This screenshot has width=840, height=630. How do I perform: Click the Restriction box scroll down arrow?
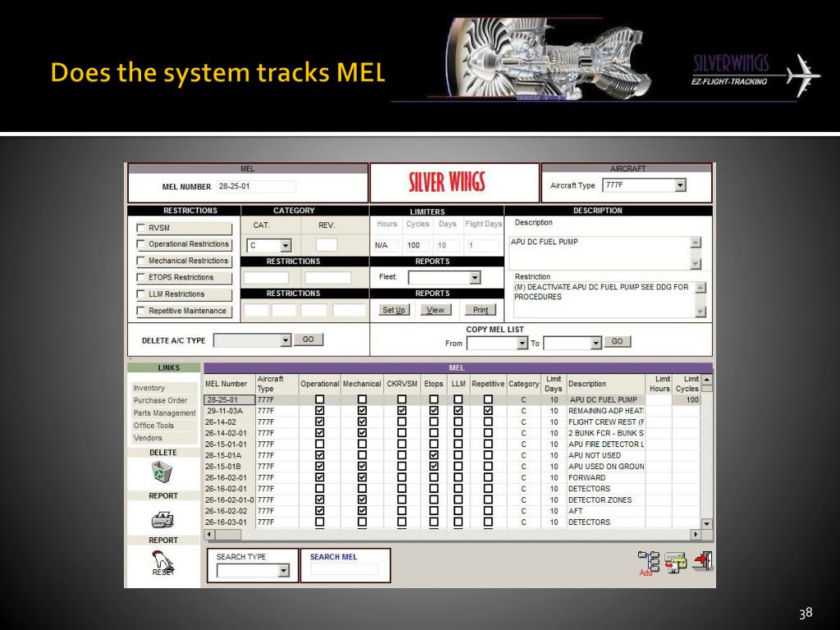[x=701, y=312]
